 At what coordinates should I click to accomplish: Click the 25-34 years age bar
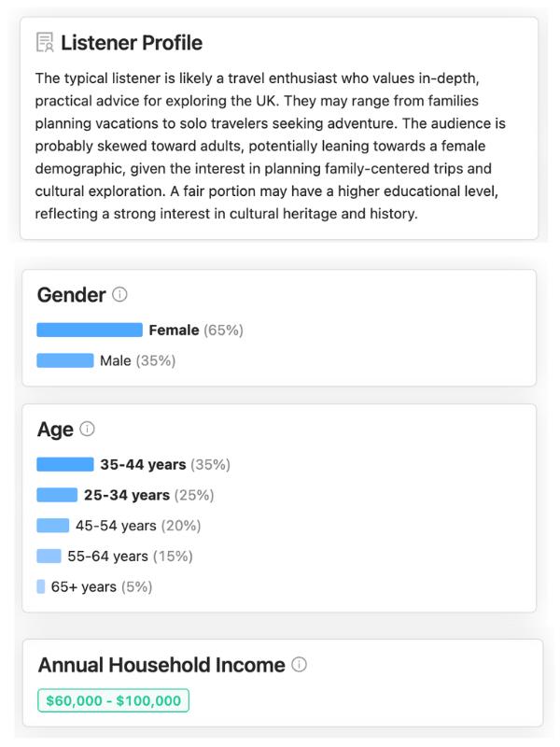[x=57, y=495]
